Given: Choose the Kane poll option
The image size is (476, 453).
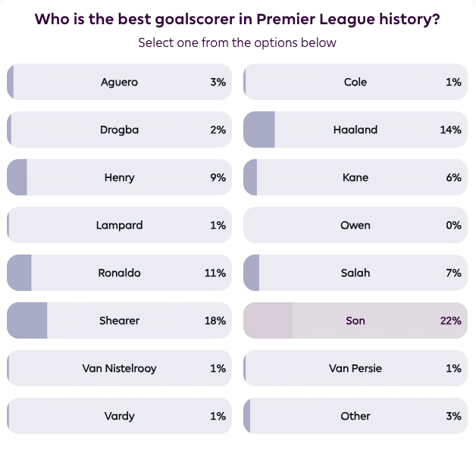Looking at the screenshot, I should click(x=355, y=177).
